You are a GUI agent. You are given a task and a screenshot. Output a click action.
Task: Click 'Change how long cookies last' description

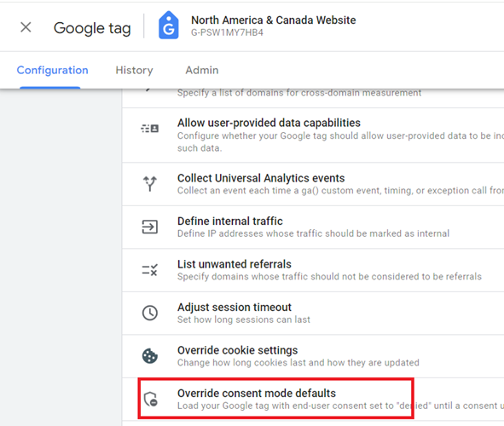[x=298, y=362]
